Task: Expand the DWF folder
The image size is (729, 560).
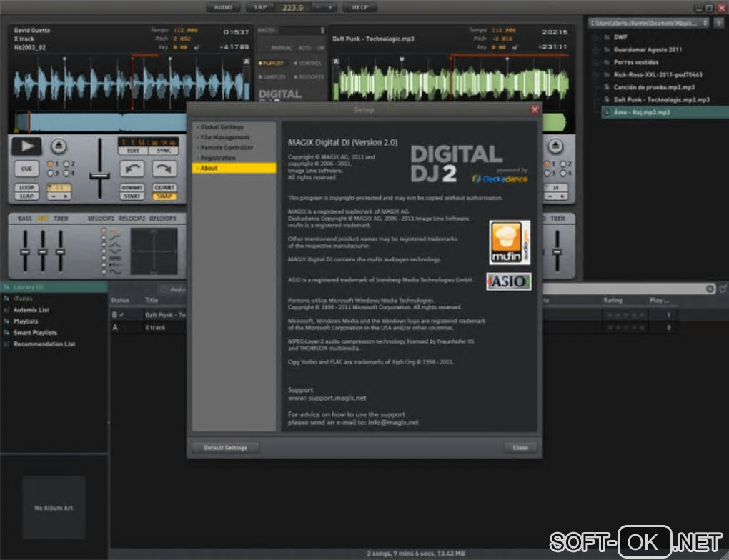Action: pyautogui.click(x=596, y=37)
